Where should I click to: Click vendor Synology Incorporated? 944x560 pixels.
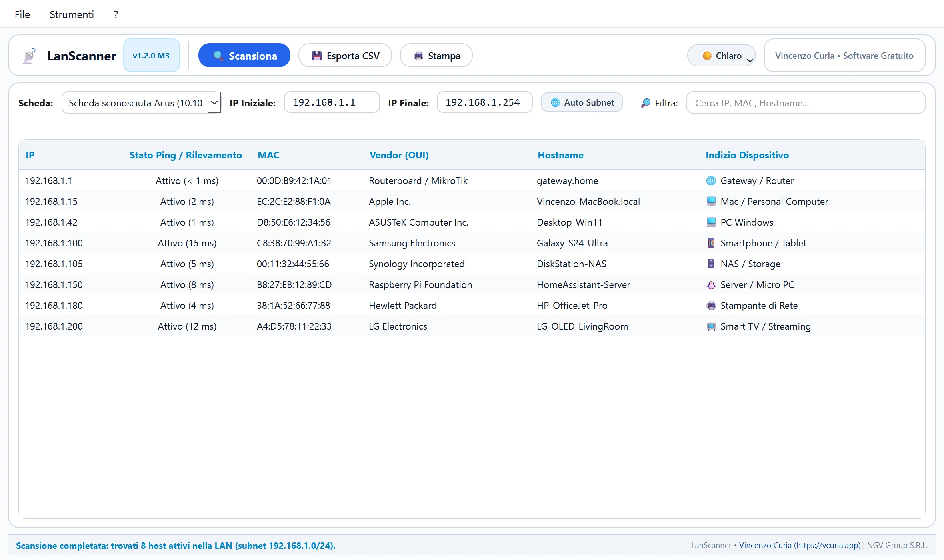416,264
